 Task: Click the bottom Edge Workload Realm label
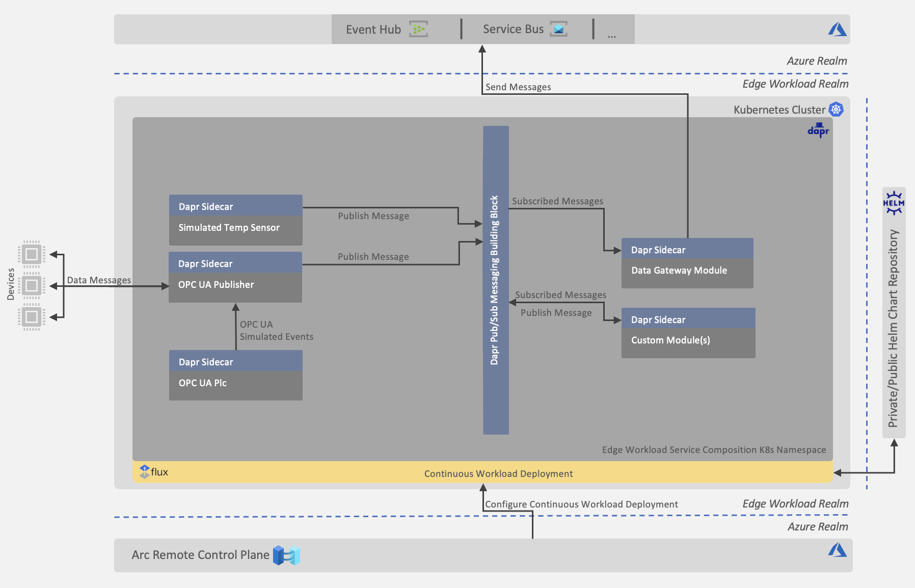click(795, 504)
